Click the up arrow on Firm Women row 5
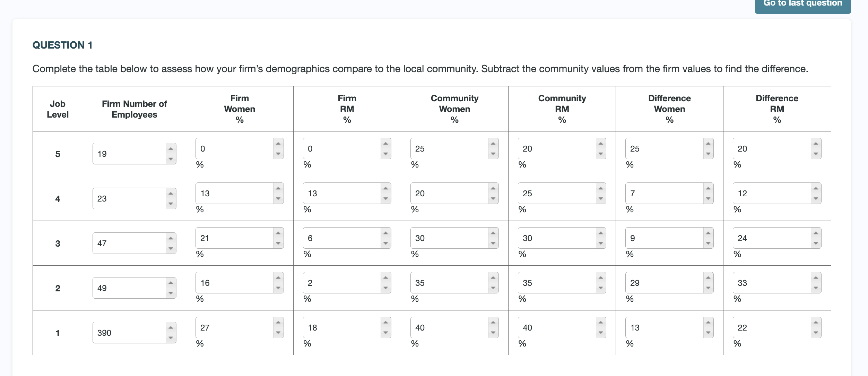This screenshot has height=376, width=868. pos(277,144)
